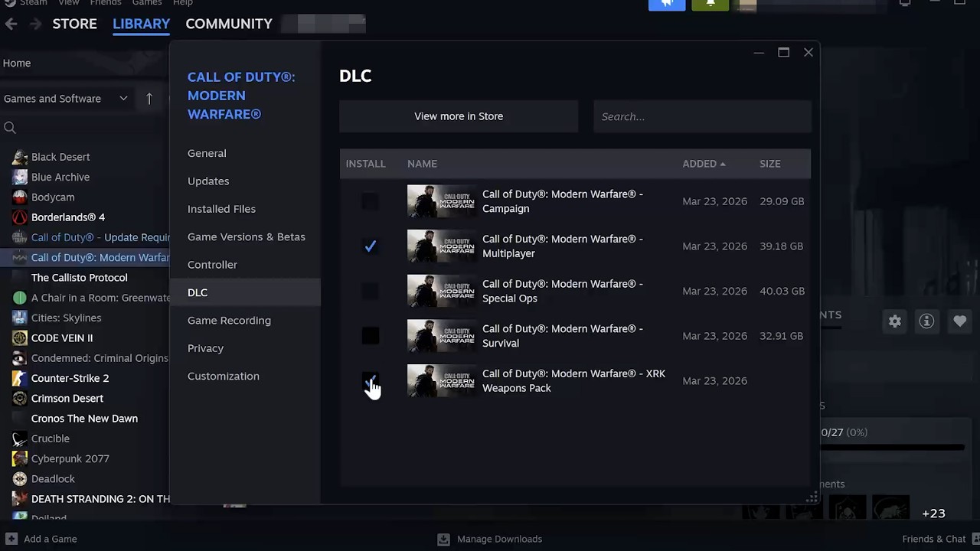Image resolution: width=980 pixels, height=551 pixels.
Task: Click the Black Desert game icon
Action: click(x=20, y=157)
